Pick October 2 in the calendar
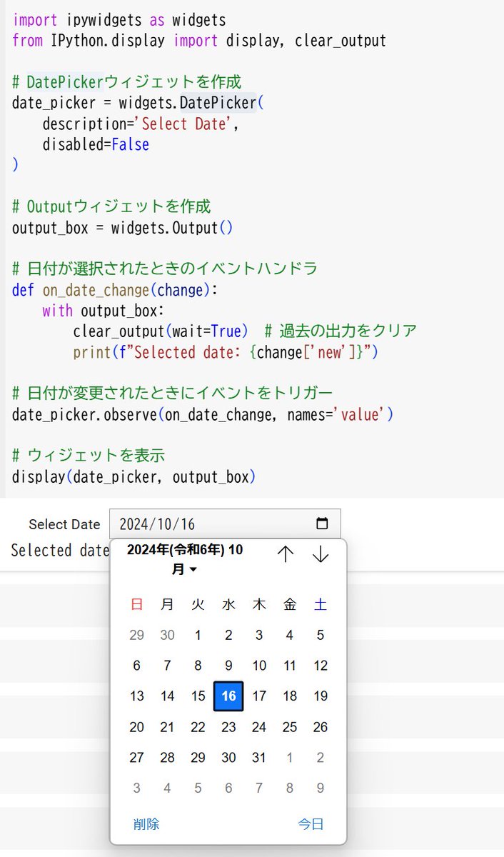504x857 pixels. [228, 635]
